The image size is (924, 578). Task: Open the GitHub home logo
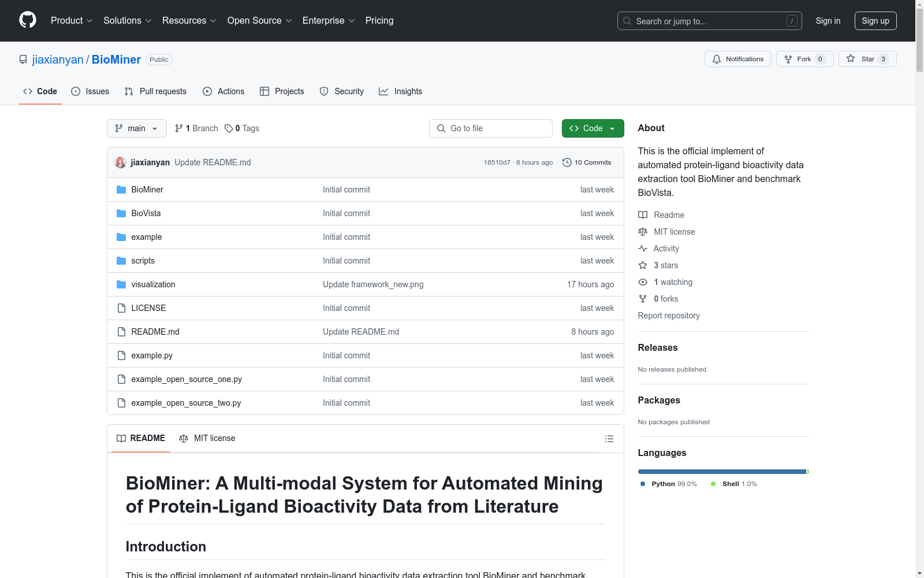(28, 20)
